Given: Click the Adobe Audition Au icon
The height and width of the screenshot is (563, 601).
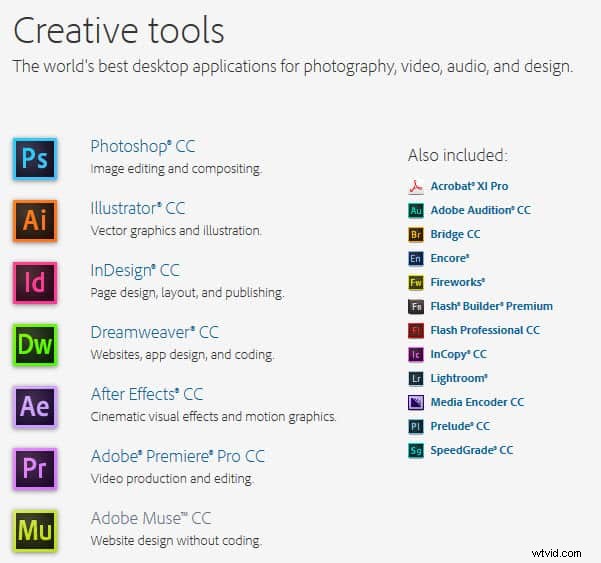Looking at the screenshot, I should tap(416, 210).
